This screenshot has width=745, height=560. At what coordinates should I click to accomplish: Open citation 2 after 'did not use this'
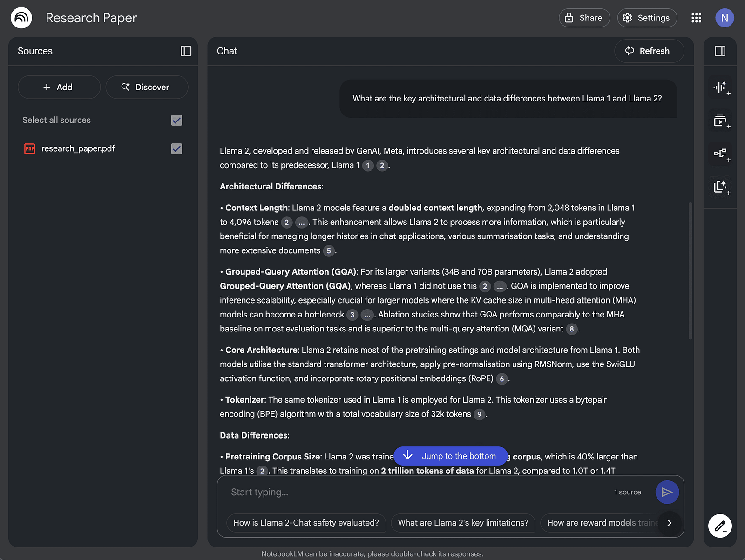(485, 286)
